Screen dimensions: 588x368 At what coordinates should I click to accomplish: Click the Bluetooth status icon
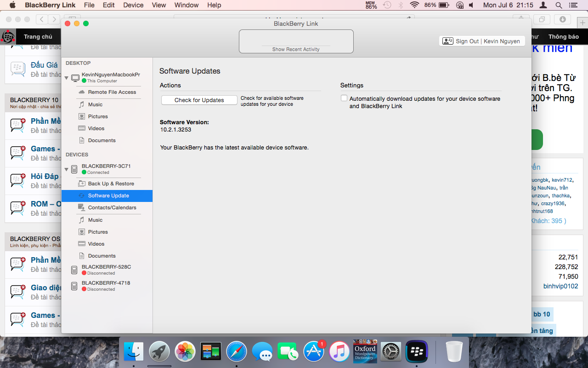401,5
